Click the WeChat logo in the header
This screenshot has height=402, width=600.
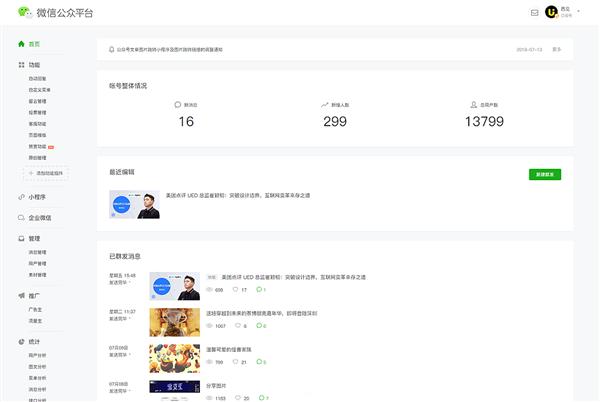click(21, 12)
